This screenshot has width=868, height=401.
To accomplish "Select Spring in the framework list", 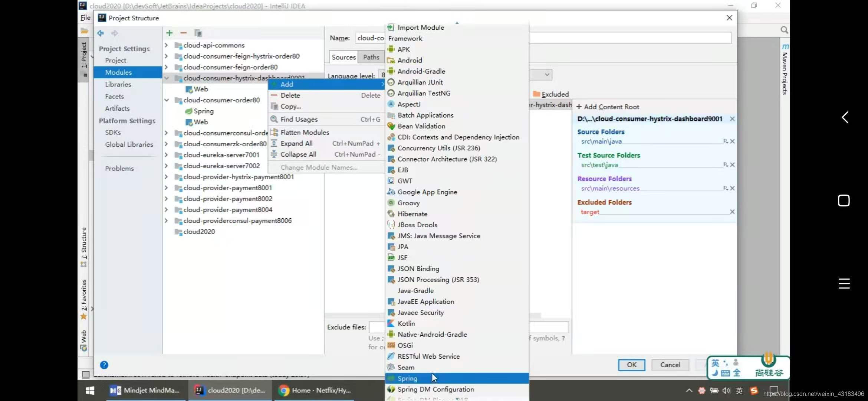I will point(457,378).
